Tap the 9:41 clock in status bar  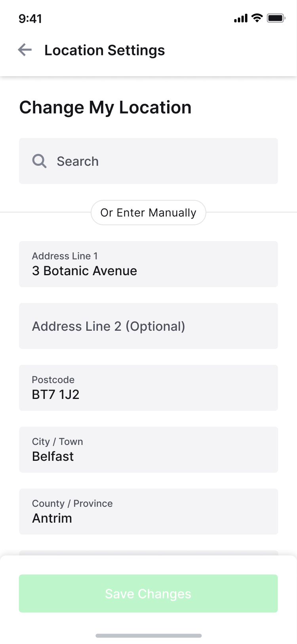30,19
